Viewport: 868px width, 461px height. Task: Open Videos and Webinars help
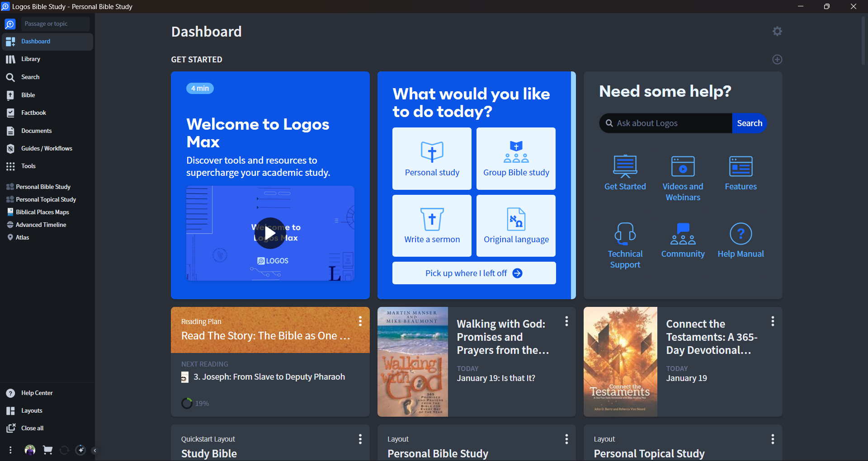click(x=682, y=178)
